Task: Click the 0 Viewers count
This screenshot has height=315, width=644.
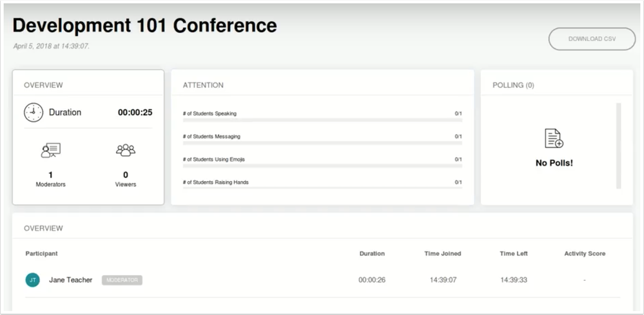Action: 126,179
